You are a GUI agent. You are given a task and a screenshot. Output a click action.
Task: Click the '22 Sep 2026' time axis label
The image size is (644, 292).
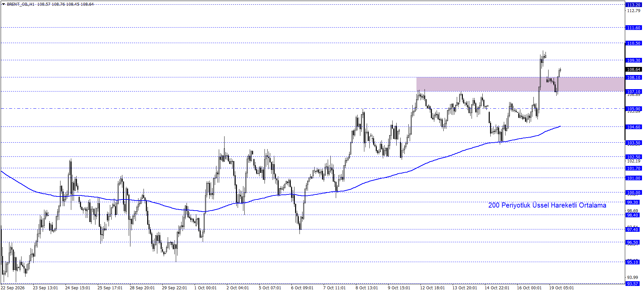pos(13,288)
